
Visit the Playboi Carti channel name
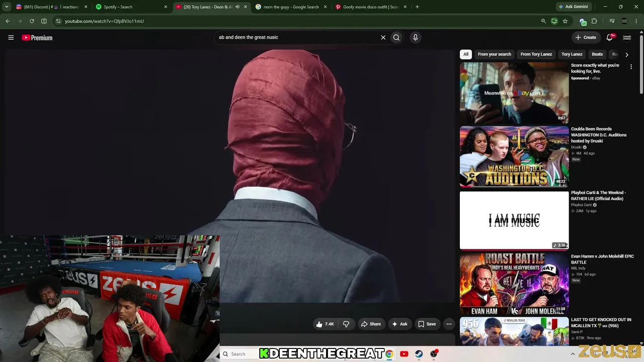coord(581,205)
